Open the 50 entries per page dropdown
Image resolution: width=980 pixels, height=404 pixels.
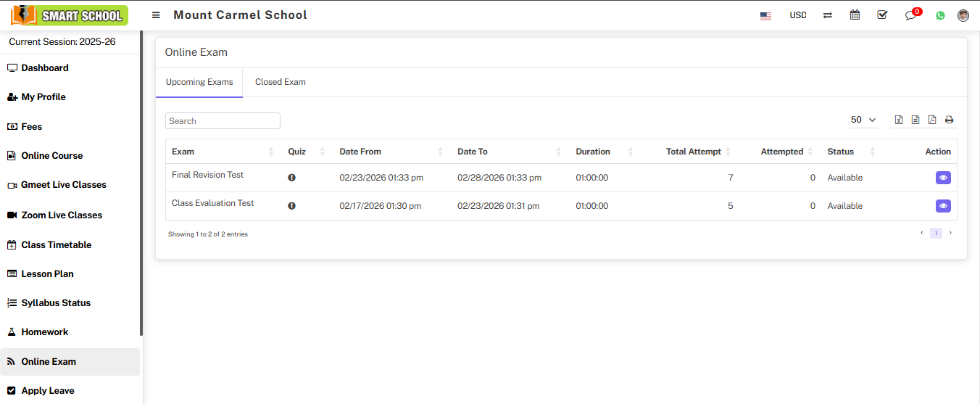tap(863, 120)
